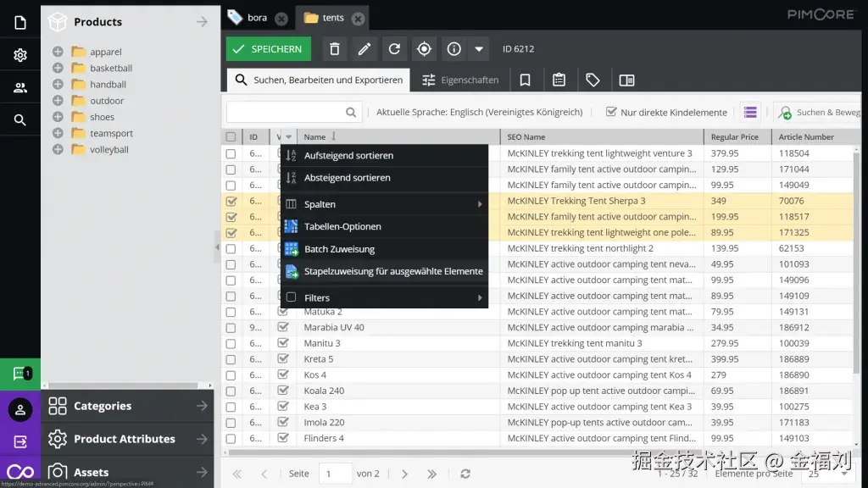Tick the row checkbox for SEO name venture 3

[231, 153]
